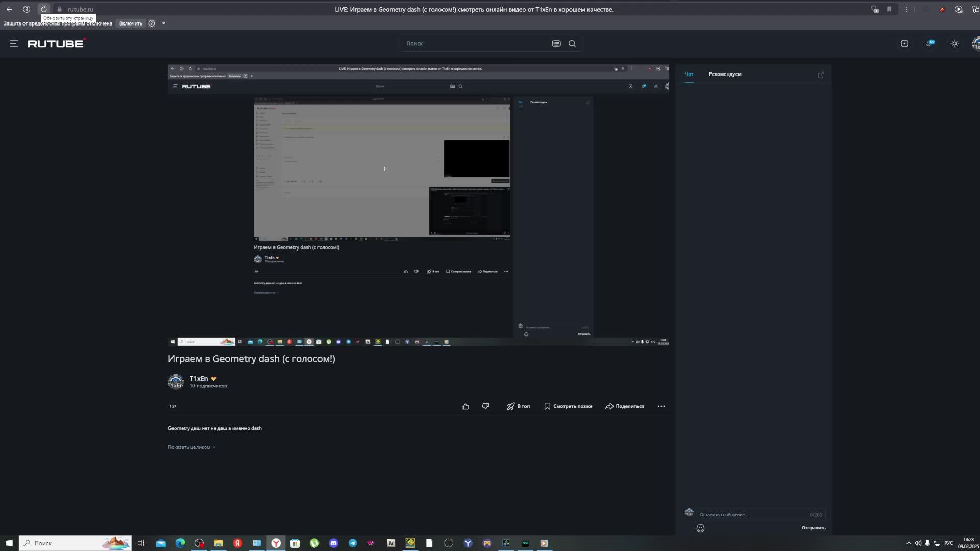The height and width of the screenshot is (551, 980).
Task: Open the media playback control icon
Action: point(959,9)
